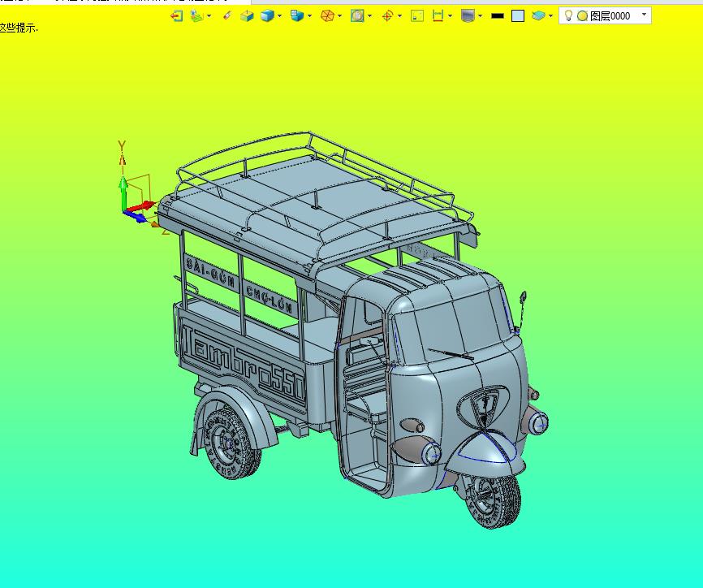
Task: Click the light blue fill color swatch
Action: pos(518,15)
